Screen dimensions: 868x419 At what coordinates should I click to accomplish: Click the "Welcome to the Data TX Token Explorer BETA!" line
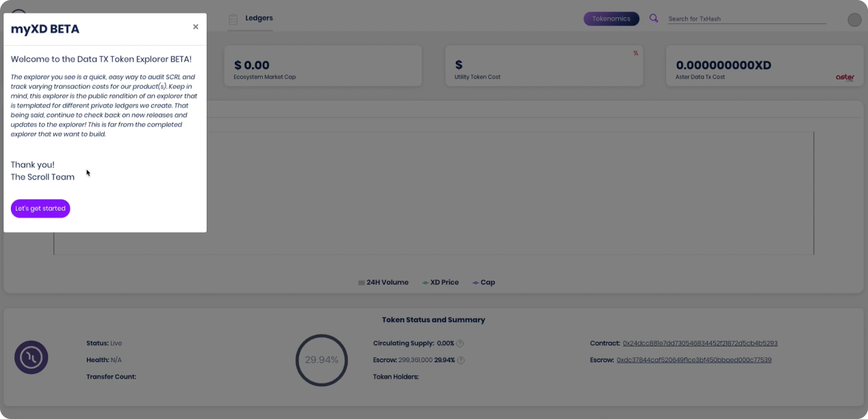pyautogui.click(x=101, y=60)
